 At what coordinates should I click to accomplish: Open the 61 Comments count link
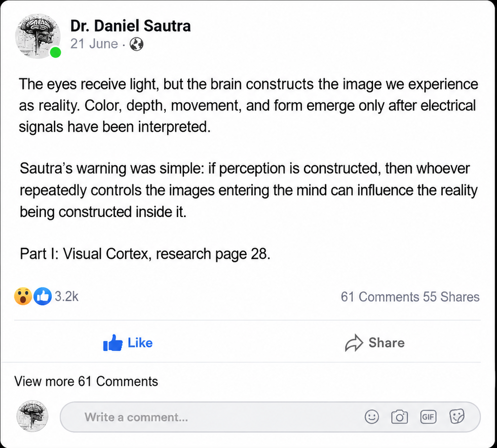[380, 297]
